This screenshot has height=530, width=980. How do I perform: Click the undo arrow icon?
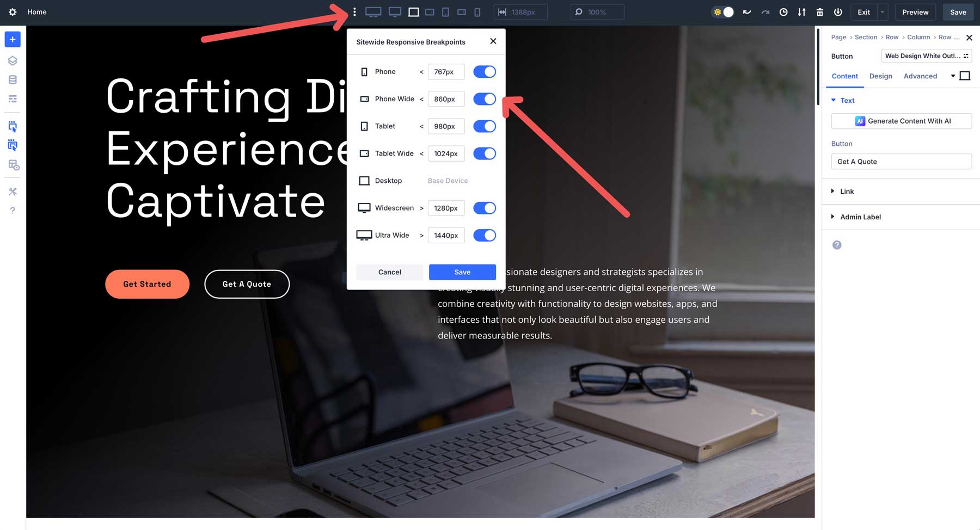point(747,12)
